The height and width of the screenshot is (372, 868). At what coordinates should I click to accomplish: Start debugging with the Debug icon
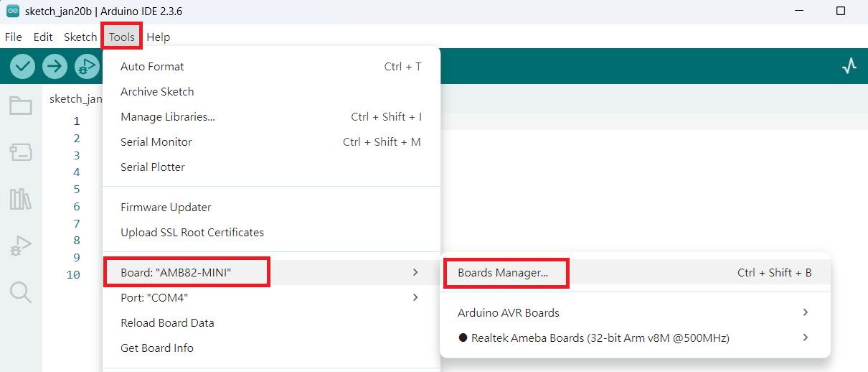(87, 67)
